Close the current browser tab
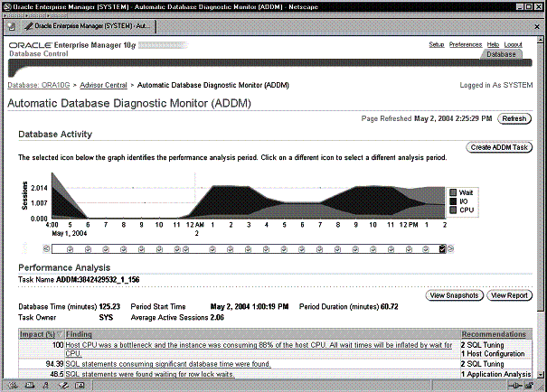Viewport: 547px width, 392px height. point(537,26)
